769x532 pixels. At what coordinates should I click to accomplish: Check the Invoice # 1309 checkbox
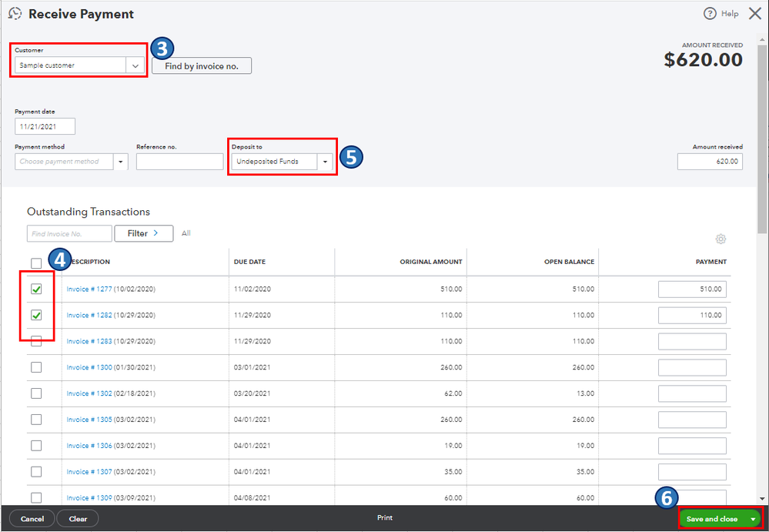click(36, 497)
